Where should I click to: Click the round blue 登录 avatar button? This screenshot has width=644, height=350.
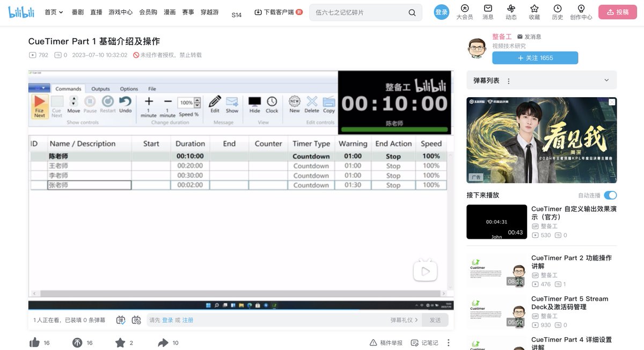[x=441, y=12]
